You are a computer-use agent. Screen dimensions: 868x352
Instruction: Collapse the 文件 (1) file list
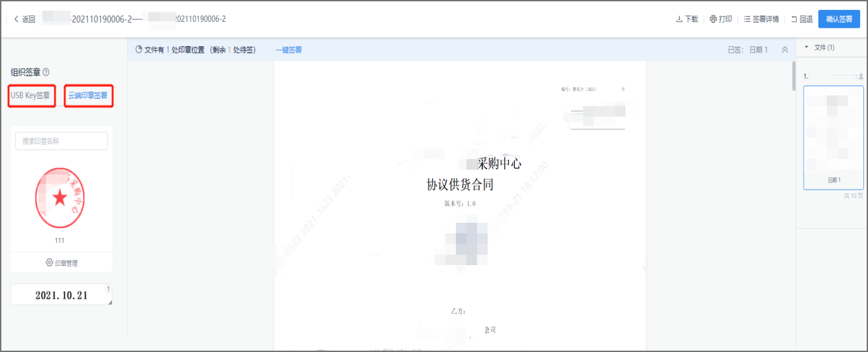[806, 48]
